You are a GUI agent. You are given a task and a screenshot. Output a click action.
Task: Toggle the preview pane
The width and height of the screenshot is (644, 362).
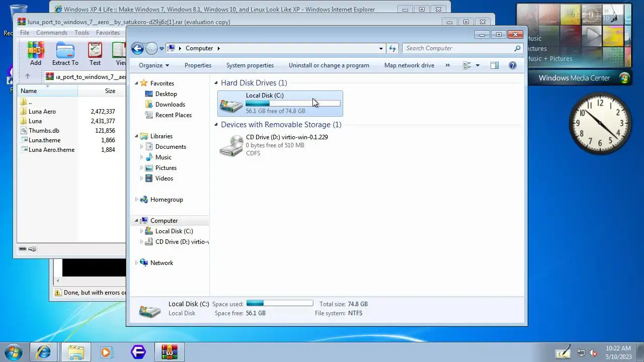tap(495, 65)
